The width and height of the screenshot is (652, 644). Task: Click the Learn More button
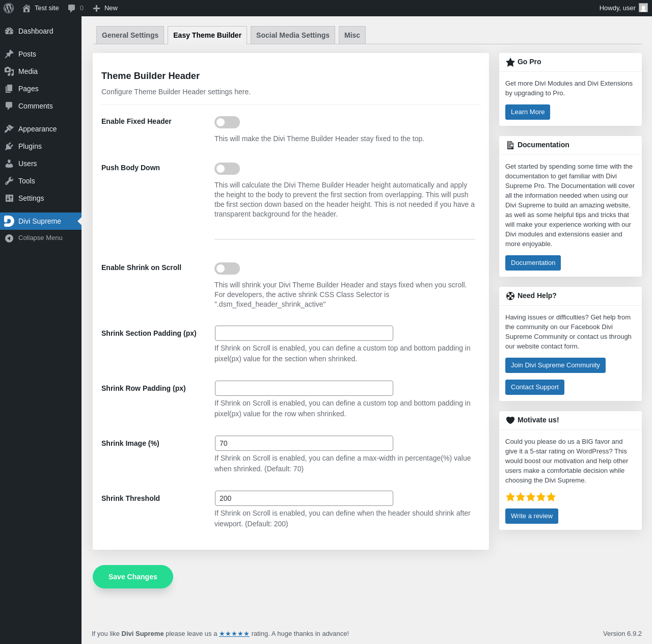point(528,112)
